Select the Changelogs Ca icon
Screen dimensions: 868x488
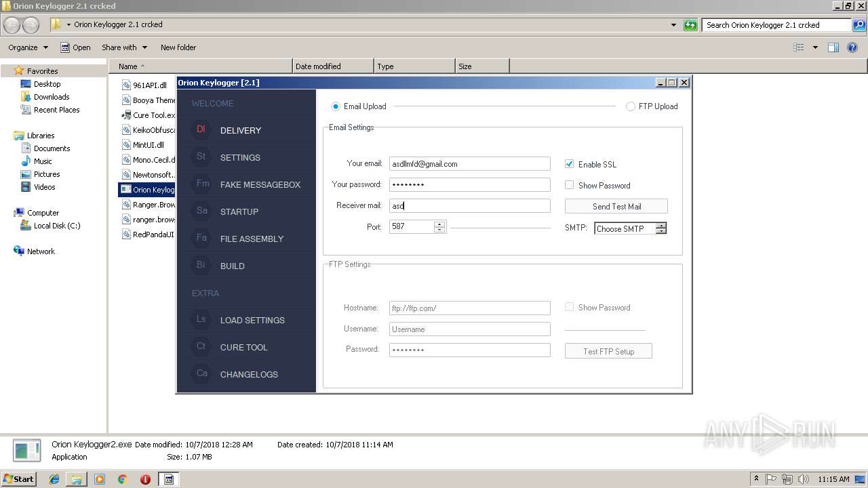201,373
